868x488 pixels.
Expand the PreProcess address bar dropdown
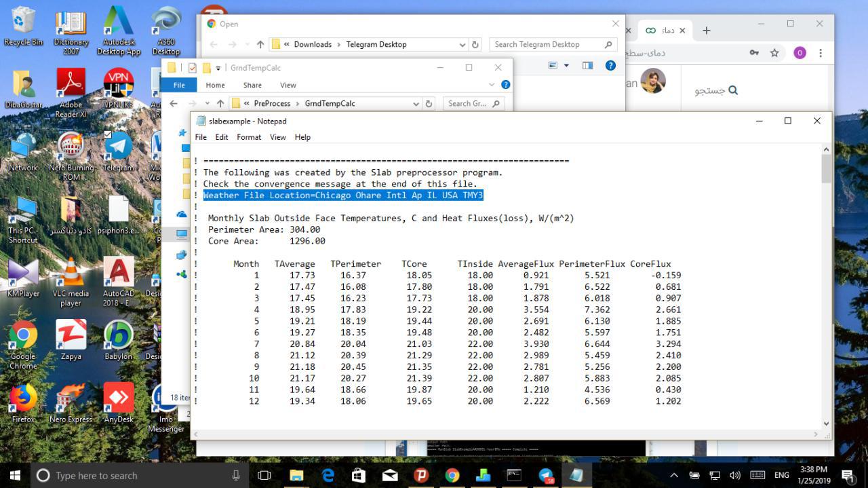click(416, 104)
